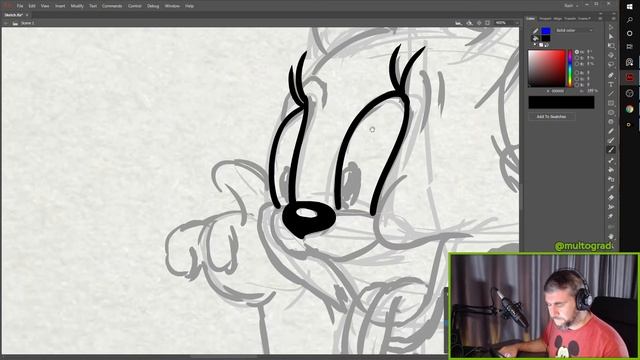Click the stroke pencil icon in Color panel
This screenshot has height=360, width=640.
coord(536,31)
